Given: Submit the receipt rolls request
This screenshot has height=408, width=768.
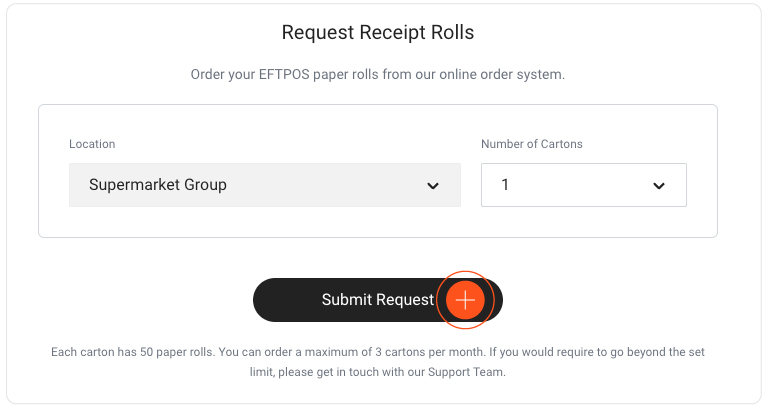Looking at the screenshot, I should (x=378, y=300).
